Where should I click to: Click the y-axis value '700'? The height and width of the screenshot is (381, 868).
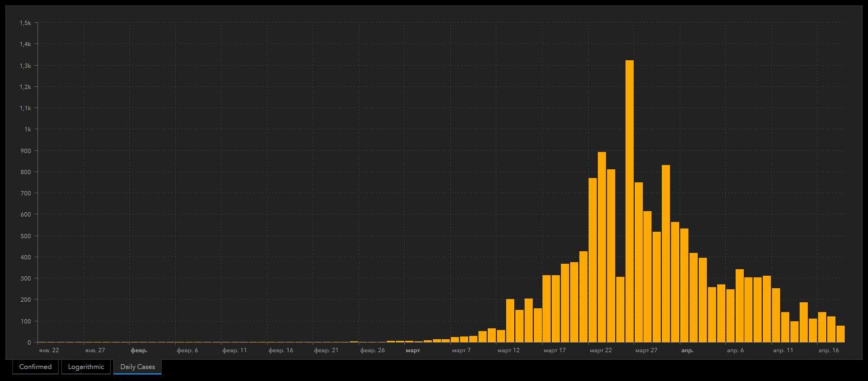coord(26,193)
